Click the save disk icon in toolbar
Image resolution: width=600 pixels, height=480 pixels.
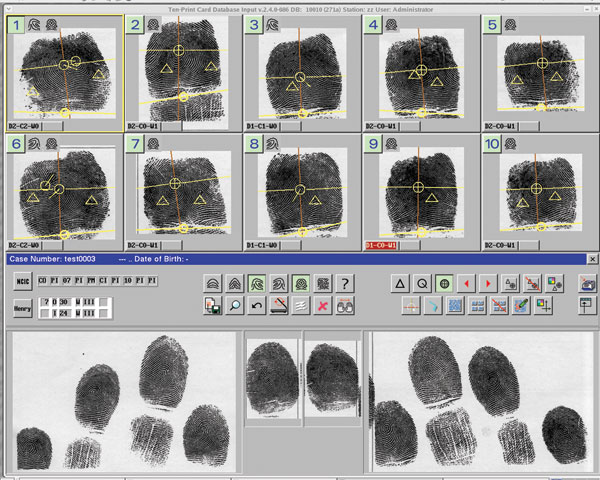(212, 305)
